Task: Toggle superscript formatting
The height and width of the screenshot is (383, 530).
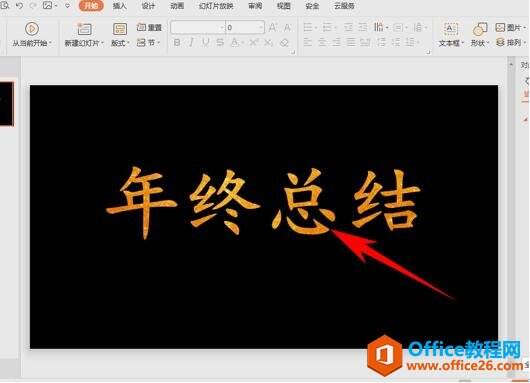Action: point(253,43)
